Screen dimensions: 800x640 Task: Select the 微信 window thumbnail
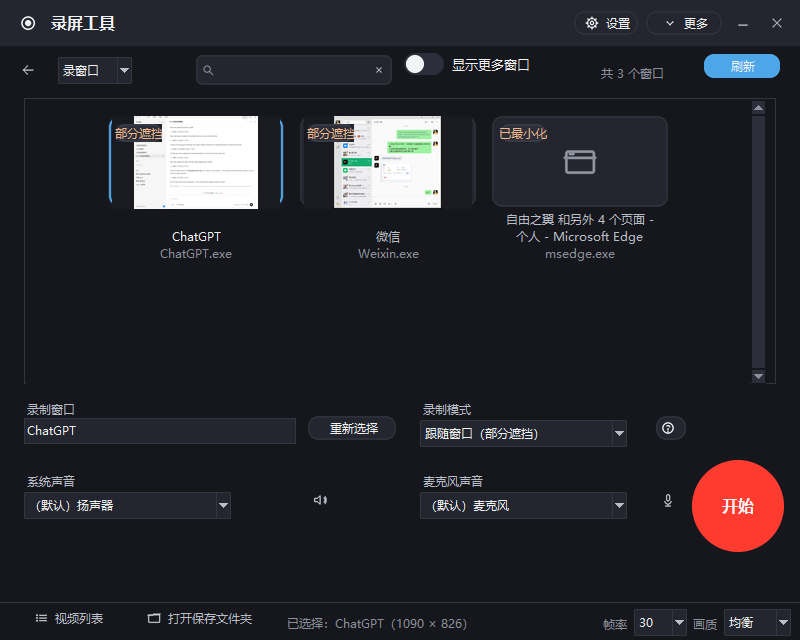(388, 162)
